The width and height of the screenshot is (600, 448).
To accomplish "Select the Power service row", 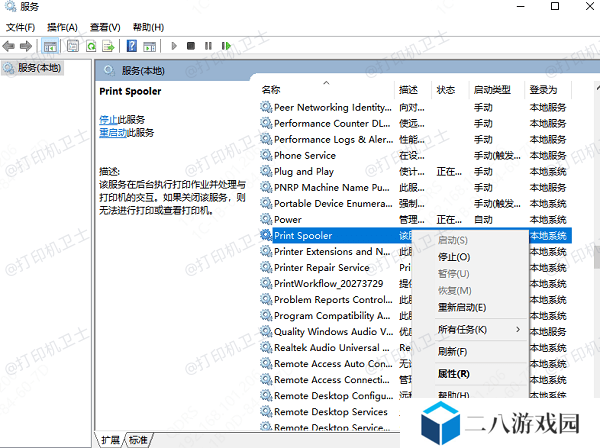I will click(x=416, y=220).
